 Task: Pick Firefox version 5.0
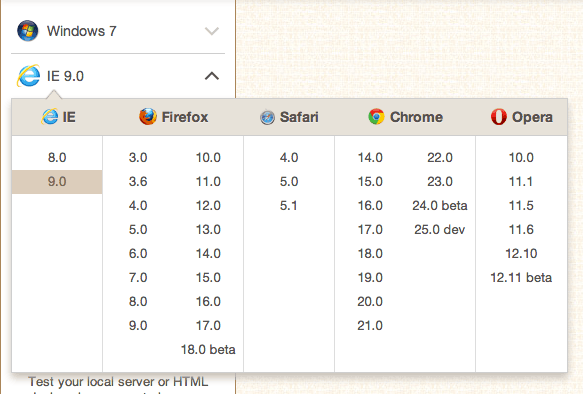[138, 230]
